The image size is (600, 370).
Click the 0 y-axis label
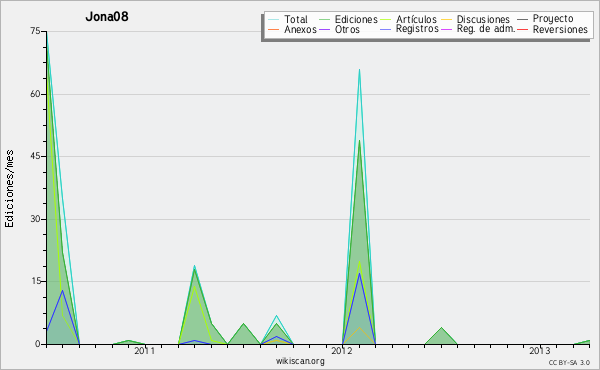point(38,344)
